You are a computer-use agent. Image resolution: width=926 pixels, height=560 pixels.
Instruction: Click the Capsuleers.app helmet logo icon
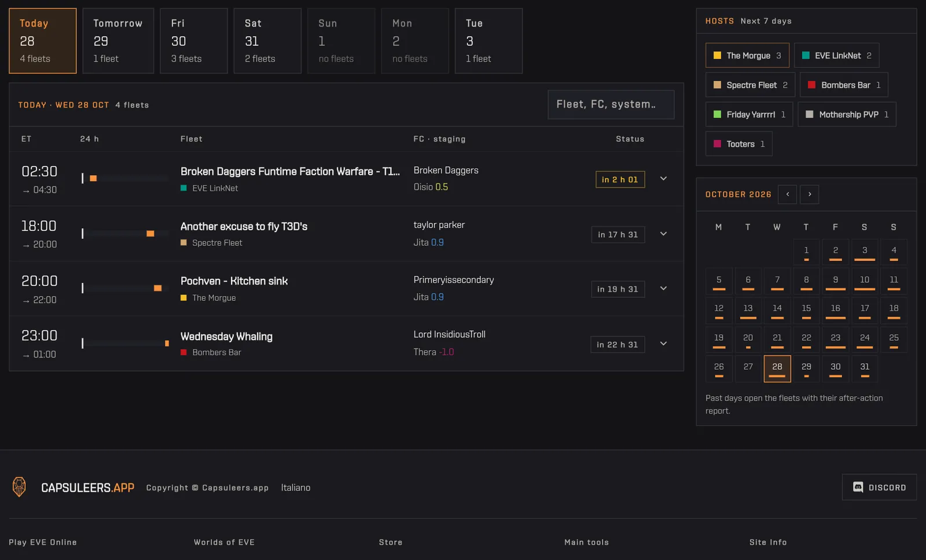19,487
